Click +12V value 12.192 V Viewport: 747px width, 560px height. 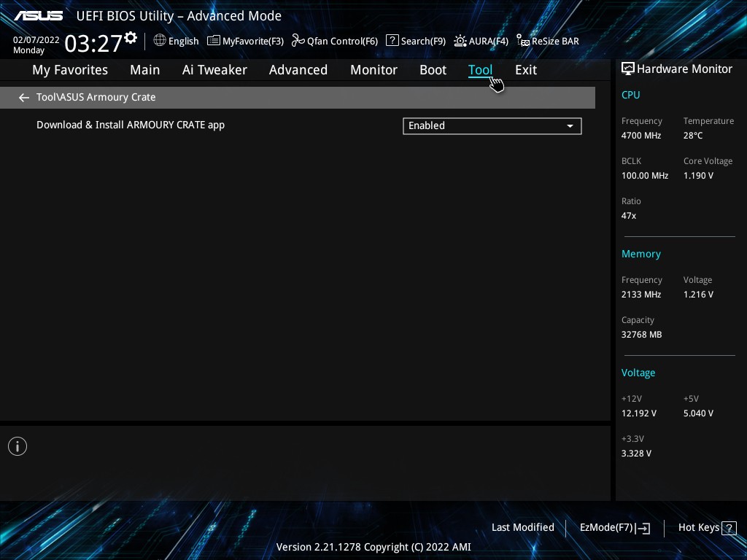tap(638, 413)
